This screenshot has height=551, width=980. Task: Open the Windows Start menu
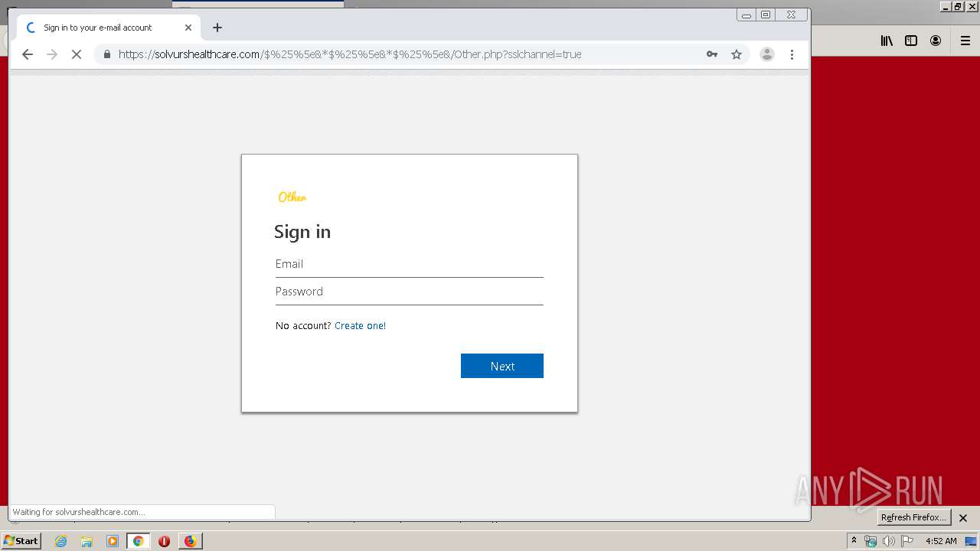pos(21,541)
